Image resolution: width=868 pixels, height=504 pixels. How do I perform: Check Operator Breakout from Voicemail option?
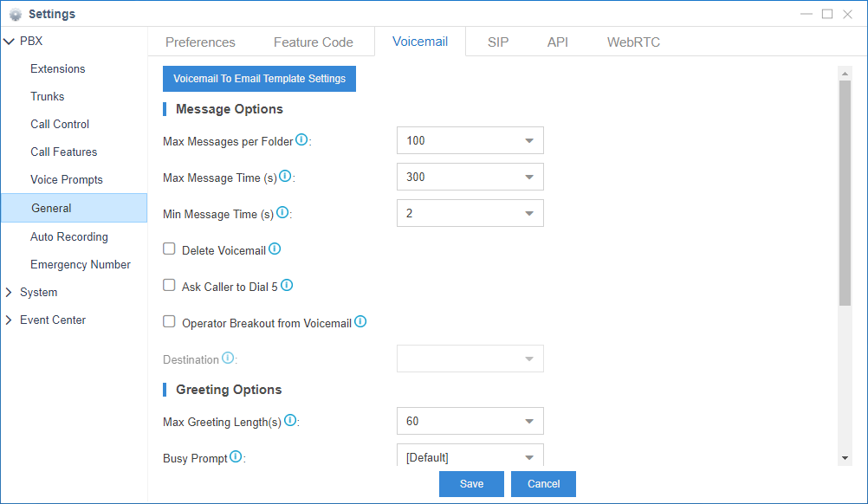(170, 322)
